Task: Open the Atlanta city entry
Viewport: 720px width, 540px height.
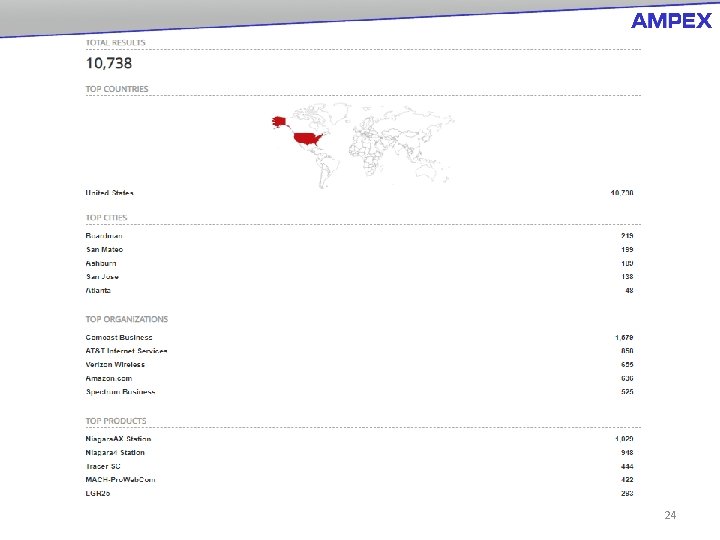Action: (98, 290)
